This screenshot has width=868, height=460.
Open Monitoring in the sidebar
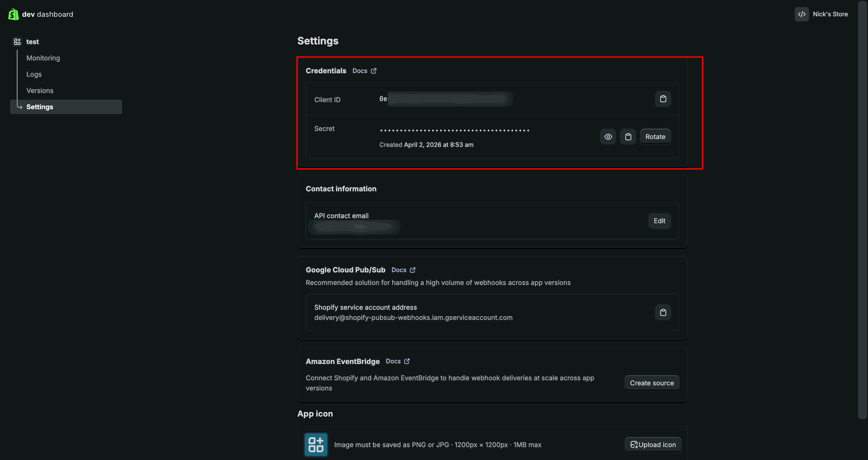[x=43, y=58]
